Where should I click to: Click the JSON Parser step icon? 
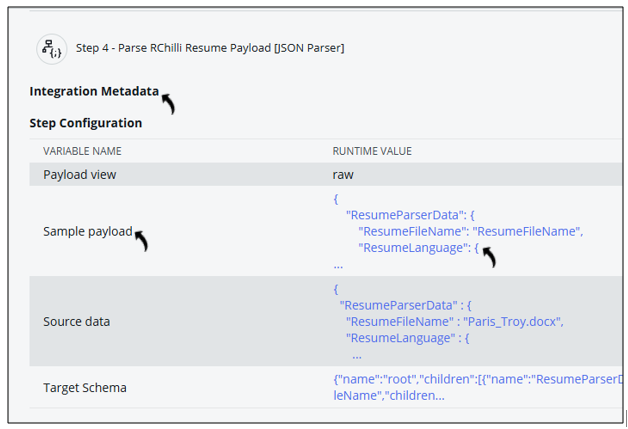point(51,48)
